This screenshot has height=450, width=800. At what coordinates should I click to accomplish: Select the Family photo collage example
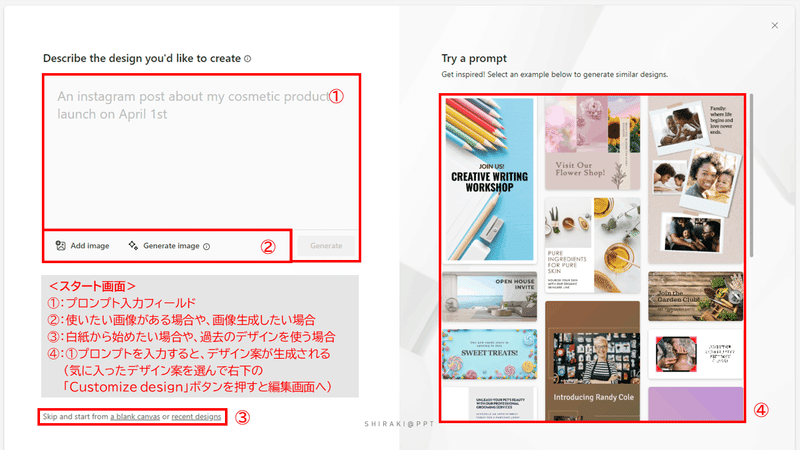coord(695,180)
